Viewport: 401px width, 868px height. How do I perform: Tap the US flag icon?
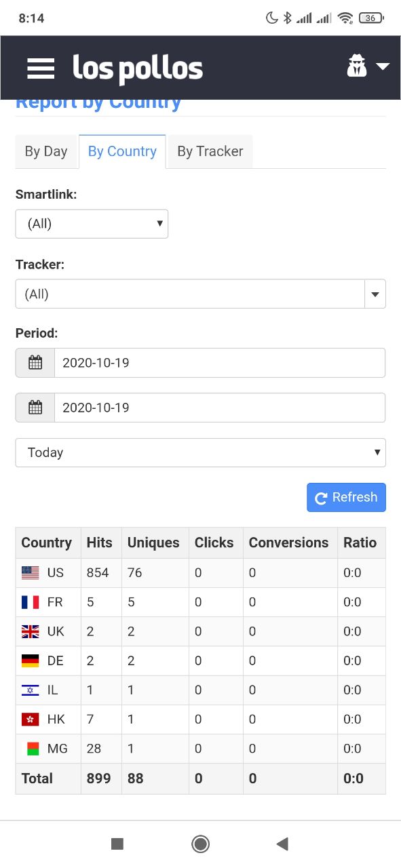[x=31, y=573]
